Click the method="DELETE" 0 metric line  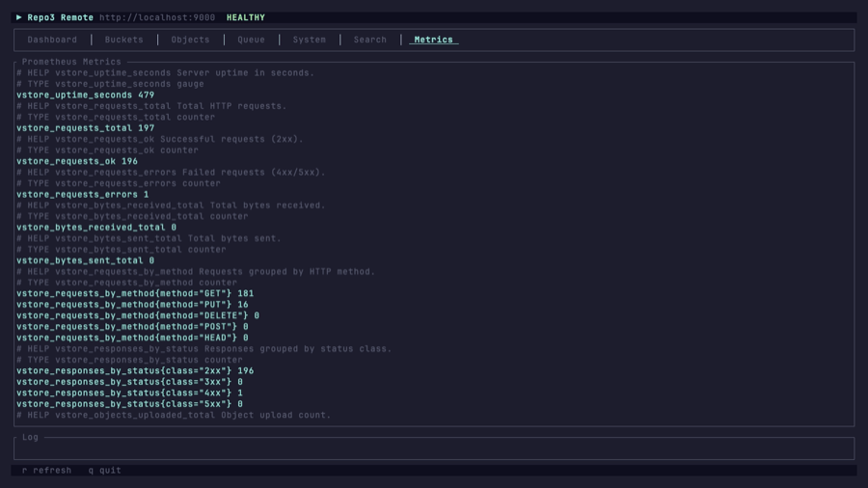(138, 316)
